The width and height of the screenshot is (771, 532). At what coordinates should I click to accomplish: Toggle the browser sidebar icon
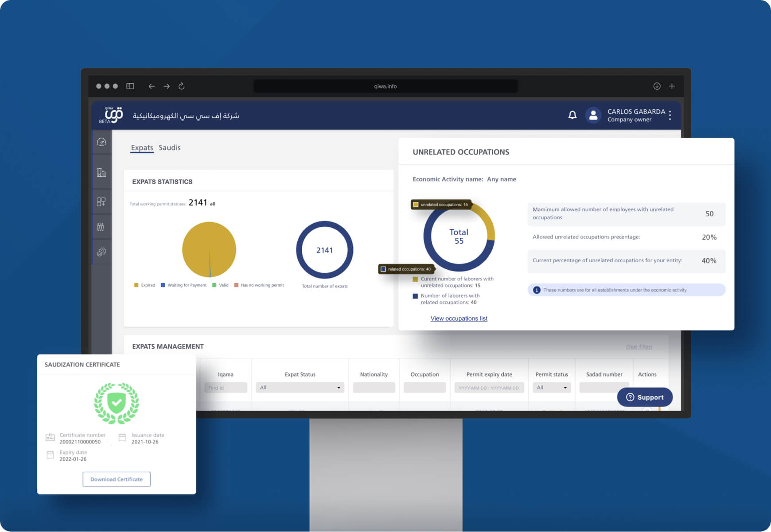click(130, 86)
